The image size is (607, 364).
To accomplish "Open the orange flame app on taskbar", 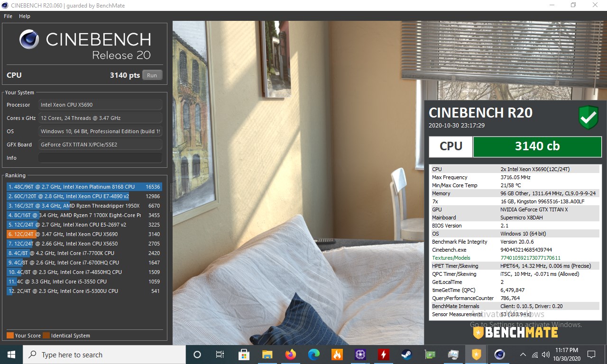I will pyautogui.click(x=337, y=355).
